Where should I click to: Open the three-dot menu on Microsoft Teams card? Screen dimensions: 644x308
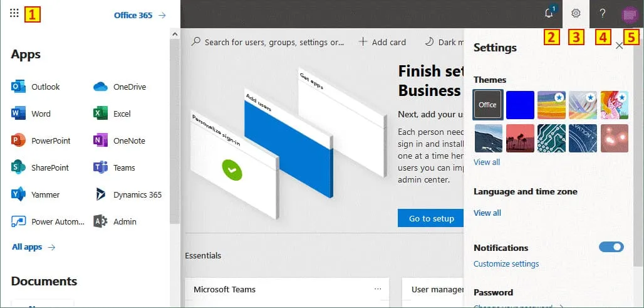pyautogui.click(x=378, y=289)
